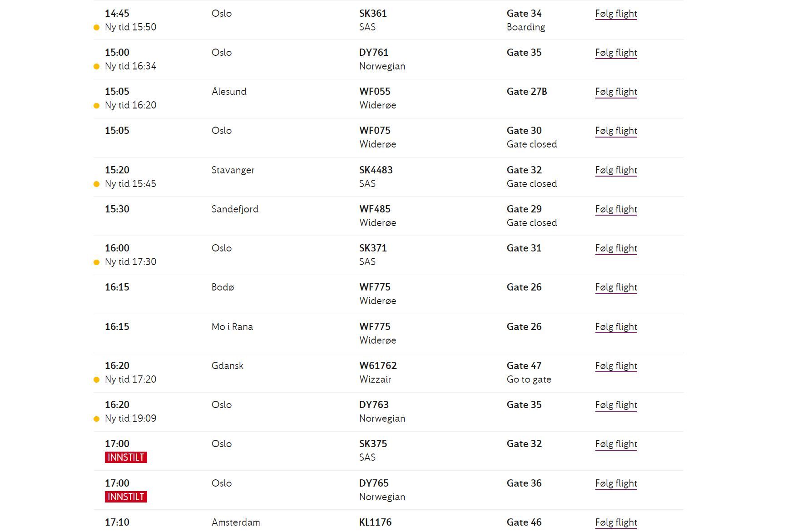Click Følg flight for cancelled SK375
This screenshot has width=812, height=532.
(616, 444)
